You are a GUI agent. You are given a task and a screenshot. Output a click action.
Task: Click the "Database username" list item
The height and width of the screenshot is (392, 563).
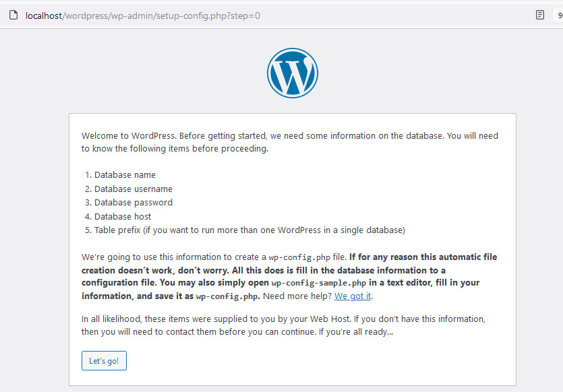(134, 189)
